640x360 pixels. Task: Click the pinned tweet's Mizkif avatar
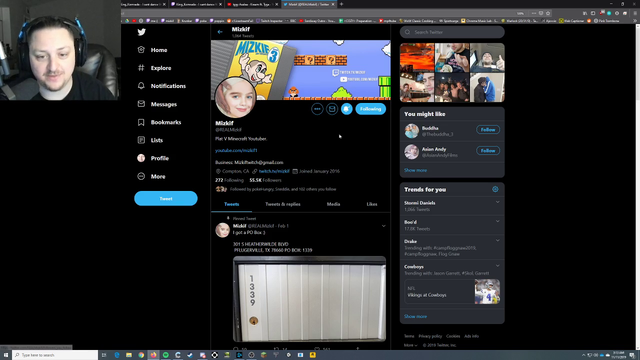222,230
